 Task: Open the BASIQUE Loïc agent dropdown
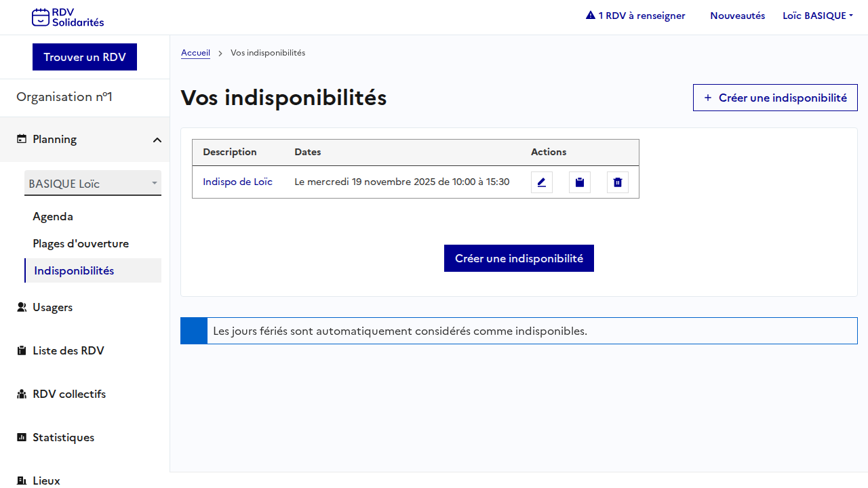click(x=92, y=183)
